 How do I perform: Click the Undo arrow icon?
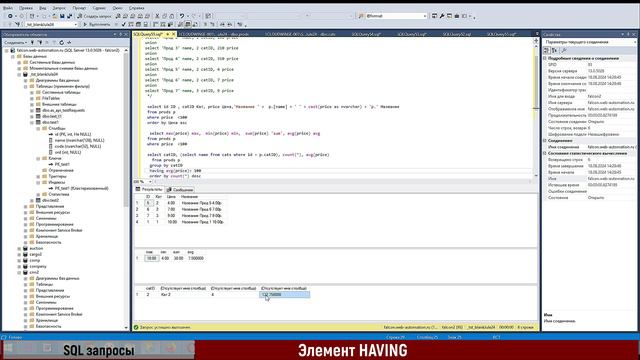click(182, 16)
